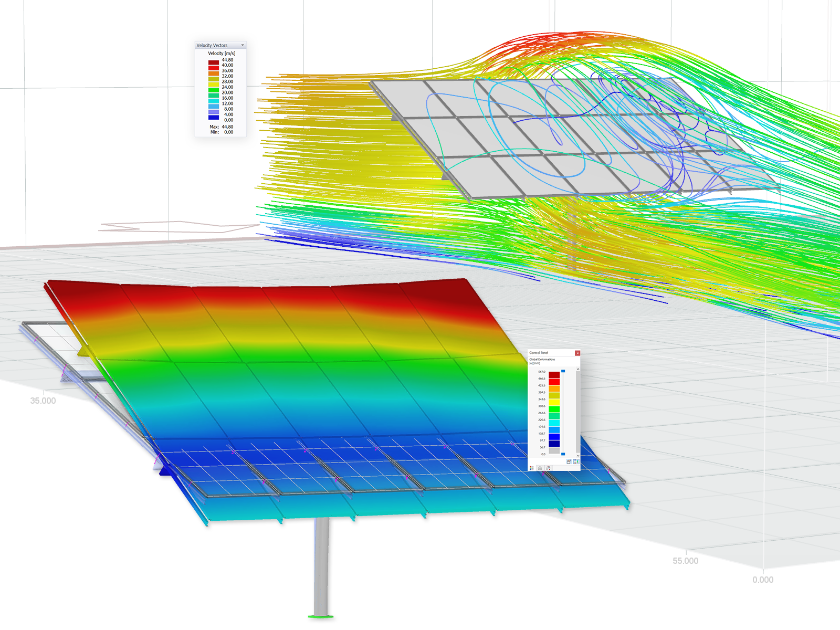Click the 55.000 axis label
Viewport: 840px width, 630px height.
pyautogui.click(x=686, y=561)
